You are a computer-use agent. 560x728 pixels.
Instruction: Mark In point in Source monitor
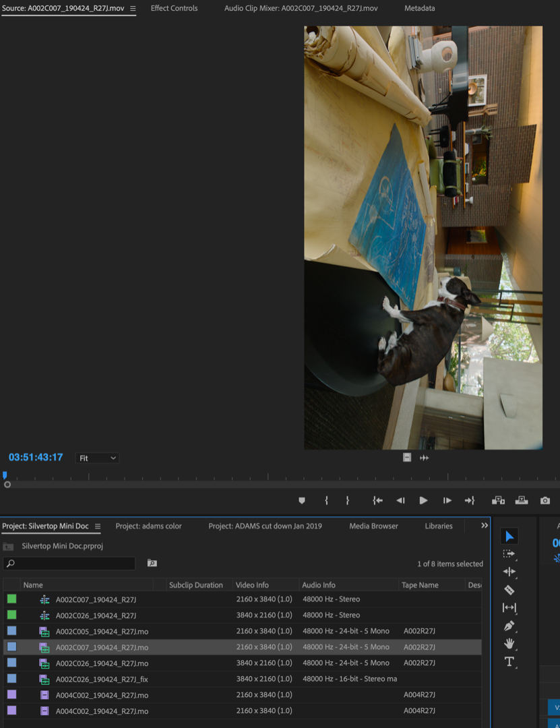pos(326,500)
